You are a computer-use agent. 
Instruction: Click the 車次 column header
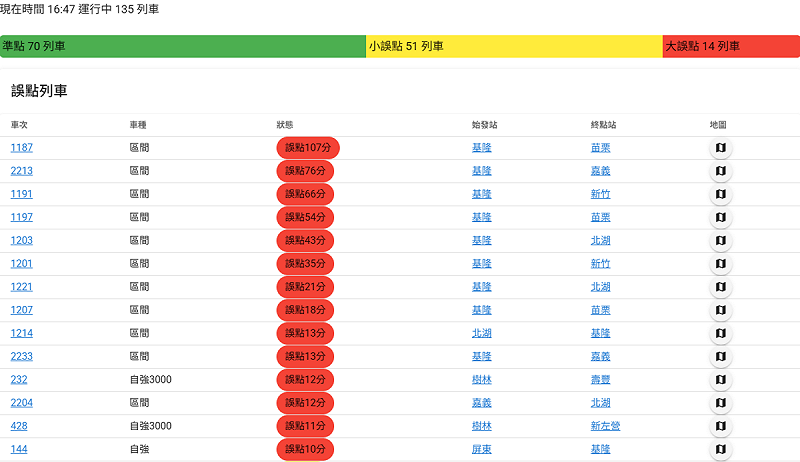point(20,125)
